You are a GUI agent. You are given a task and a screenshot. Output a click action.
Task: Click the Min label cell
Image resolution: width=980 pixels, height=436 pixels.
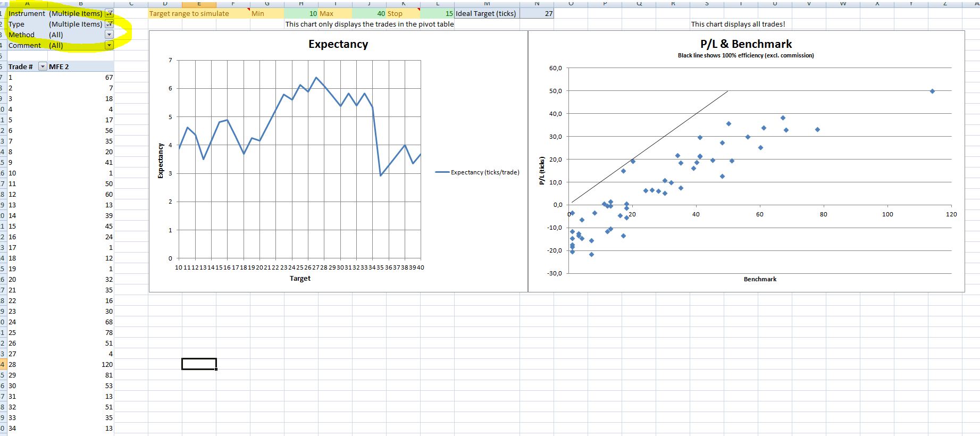267,13
